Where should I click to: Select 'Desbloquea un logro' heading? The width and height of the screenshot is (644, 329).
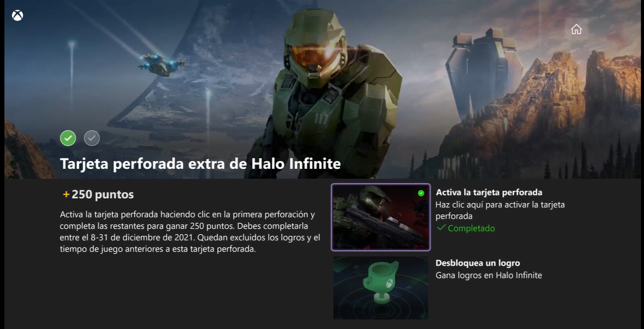pos(478,263)
